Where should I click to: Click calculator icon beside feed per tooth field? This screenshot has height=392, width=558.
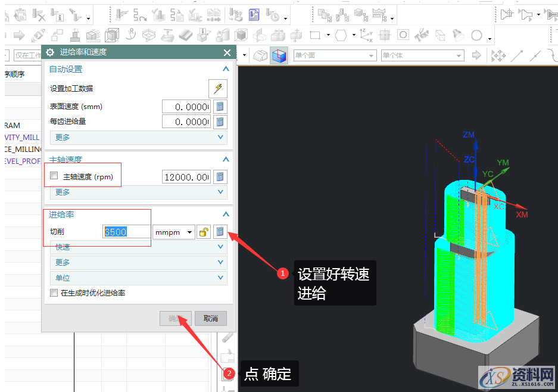point(220,122)
